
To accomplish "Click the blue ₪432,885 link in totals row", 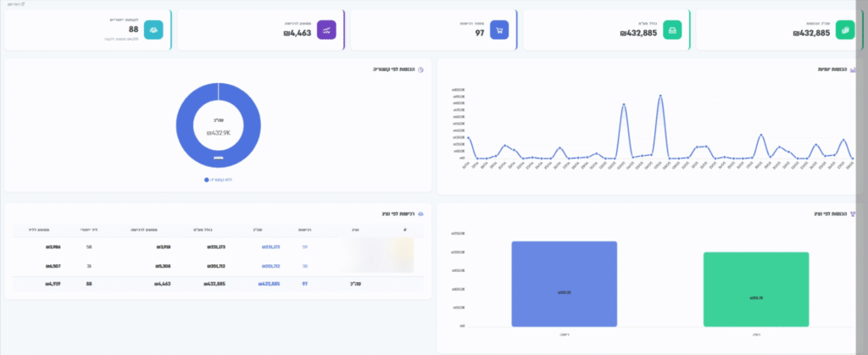I will (x=269, y=284).
